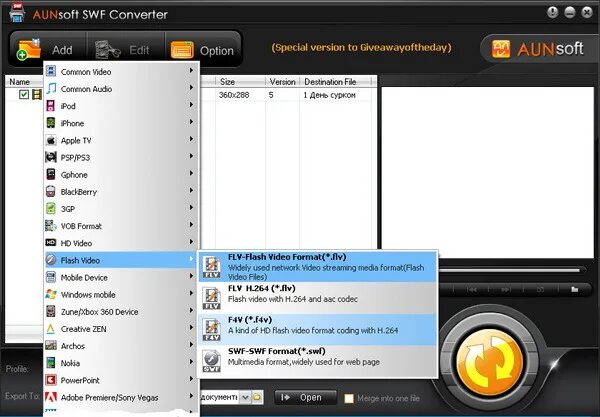Click the Windows mobile flag icon
The height and width of the screenshot is (417, 600).
[51, 294]
